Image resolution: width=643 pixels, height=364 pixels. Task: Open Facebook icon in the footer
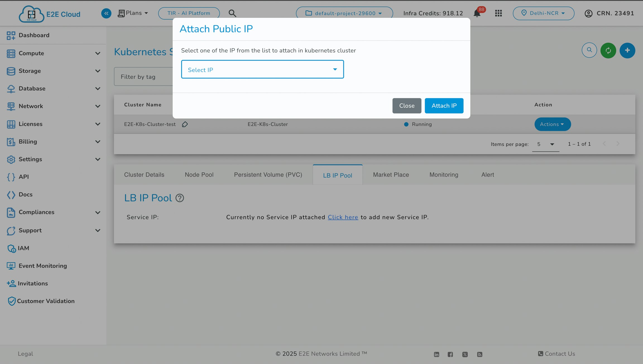450,354
